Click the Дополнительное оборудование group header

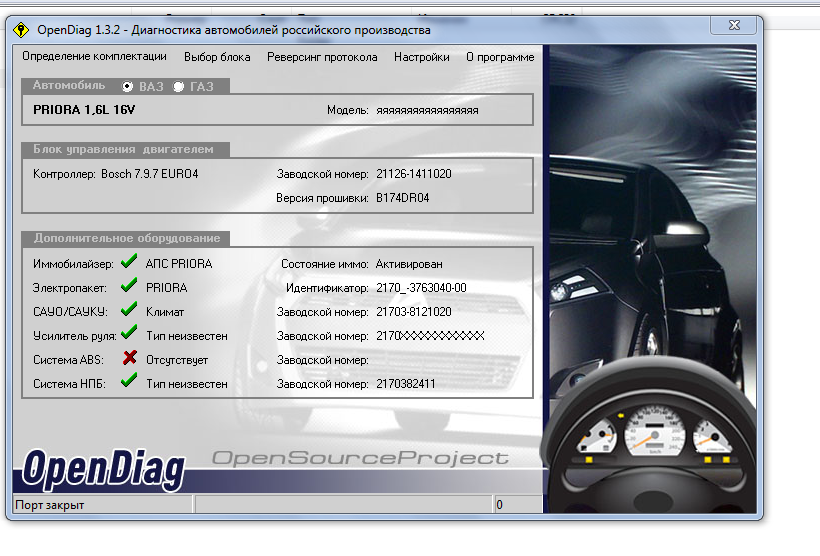(127, 238)
